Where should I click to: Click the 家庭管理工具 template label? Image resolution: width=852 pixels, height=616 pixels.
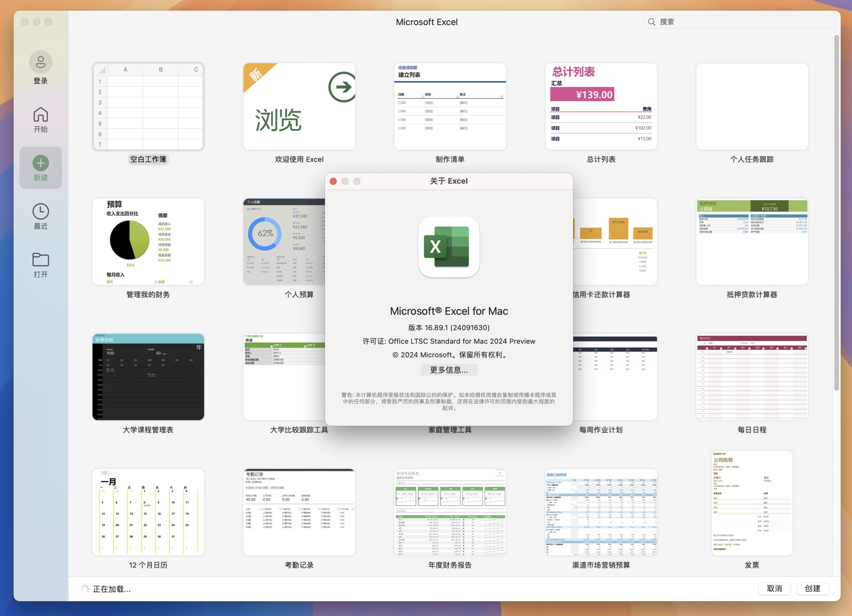[450, 430]
